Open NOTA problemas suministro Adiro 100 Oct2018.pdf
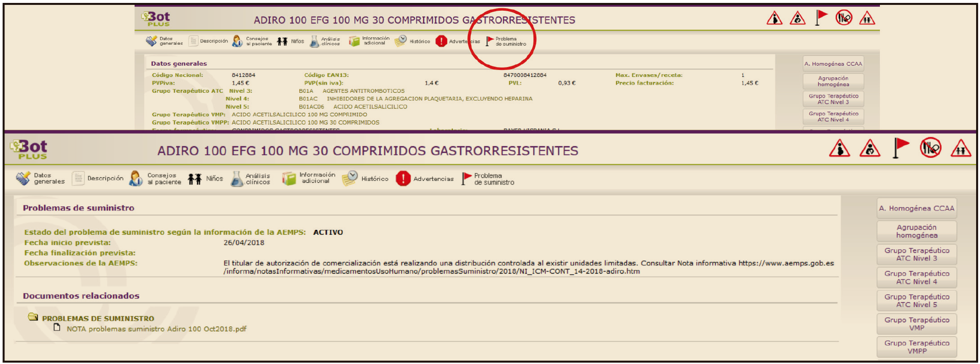The height and width of the screenshot is (364, 980). pos(156,329)
